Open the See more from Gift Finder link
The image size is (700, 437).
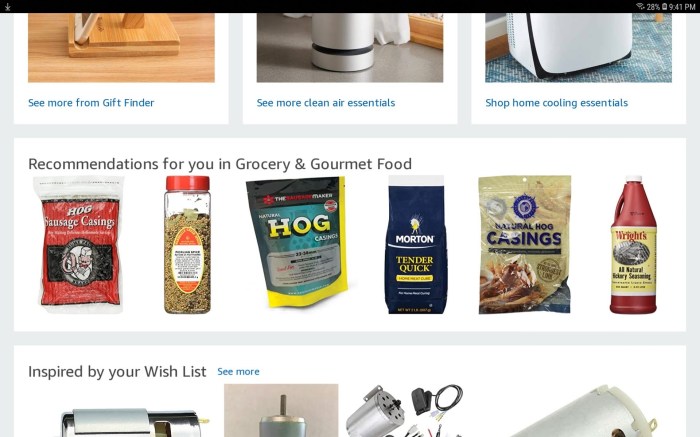tap(91, 103)
